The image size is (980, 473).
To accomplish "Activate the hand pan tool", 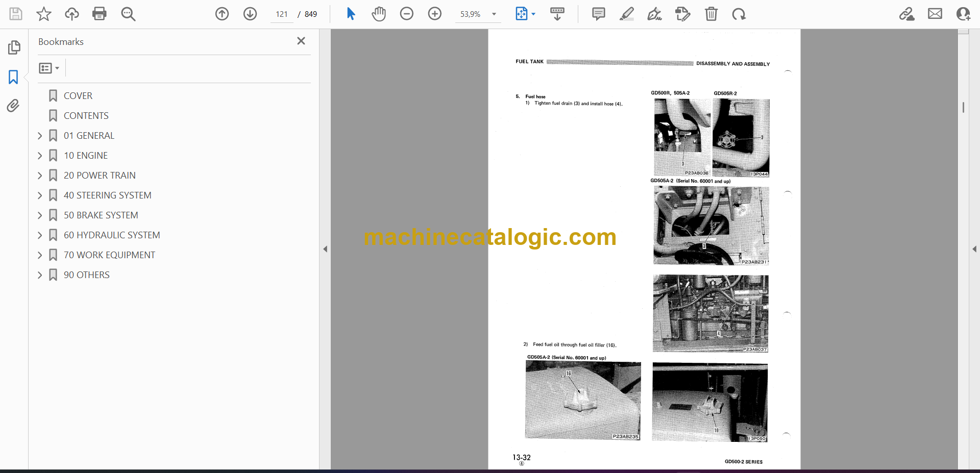I will pyautogui.click(x=379, y=14).
